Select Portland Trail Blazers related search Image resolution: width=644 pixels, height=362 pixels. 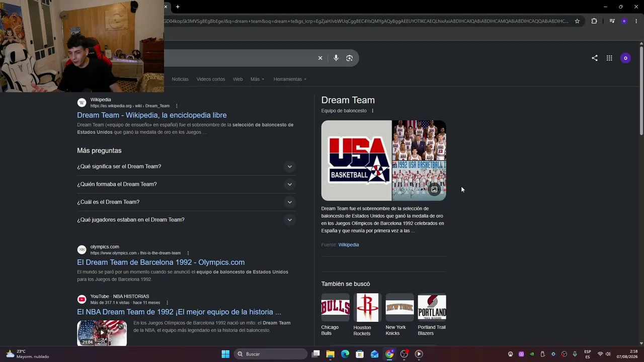tap(432, 315)
